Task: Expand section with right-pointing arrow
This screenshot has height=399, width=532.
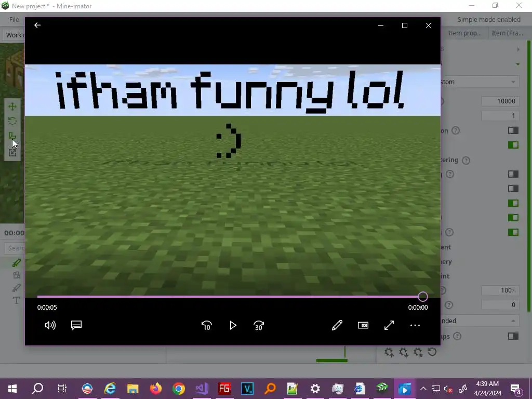Action: click(x=518, y=49)
